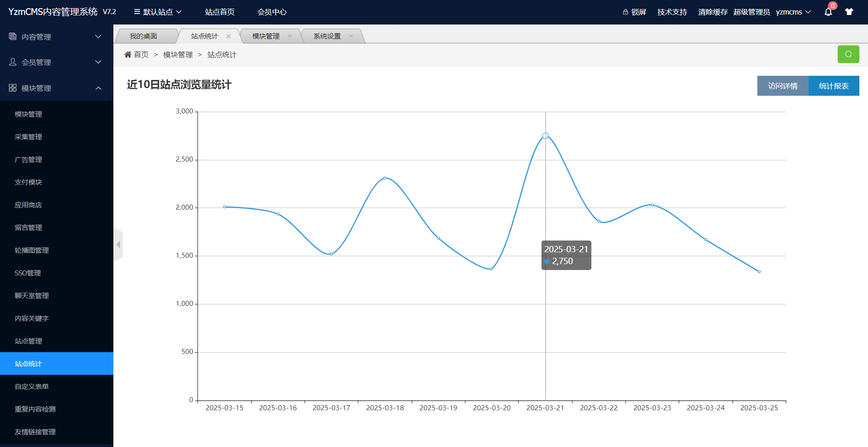Switch to the 我的桌面 tab

coord(143,36)
